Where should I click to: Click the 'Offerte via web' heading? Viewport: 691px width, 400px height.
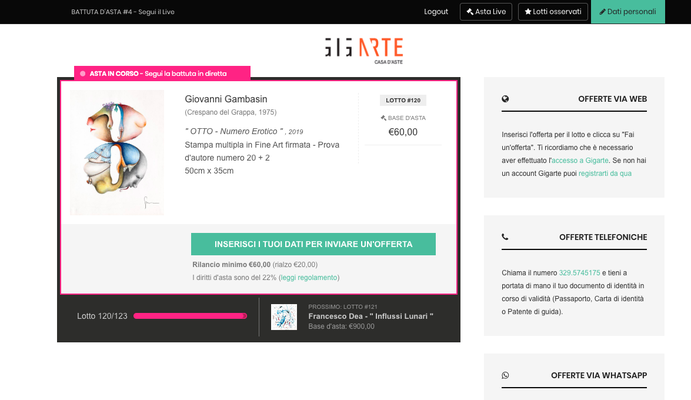pyautogui.click(x=612, y=99)
